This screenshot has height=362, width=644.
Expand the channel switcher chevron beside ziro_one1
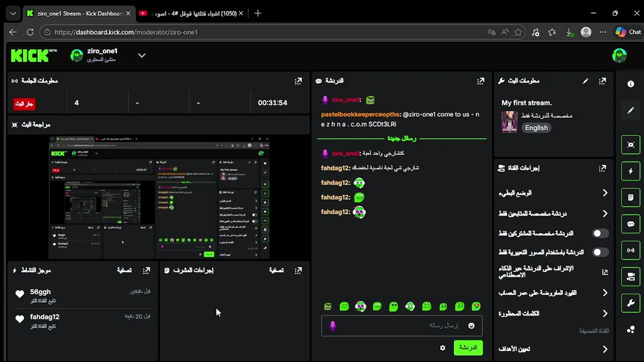tap(142, 55)
